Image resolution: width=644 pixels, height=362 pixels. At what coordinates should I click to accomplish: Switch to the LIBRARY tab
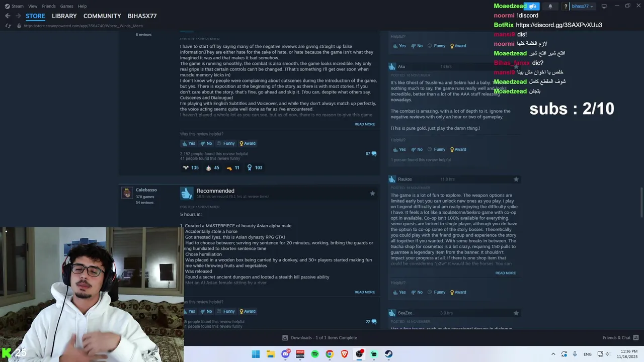tap(64, 16)
